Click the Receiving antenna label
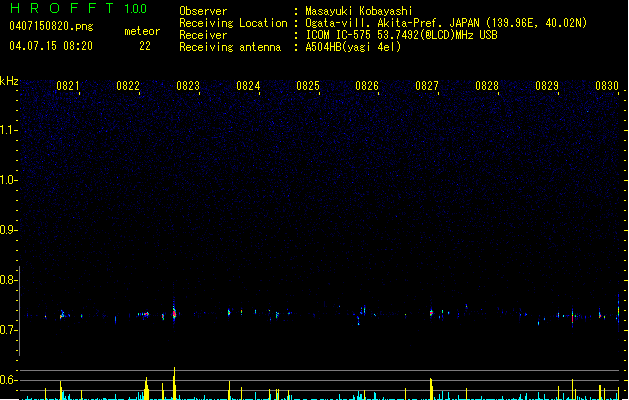This screenshot has height=400, width=629. coord(230,47)
